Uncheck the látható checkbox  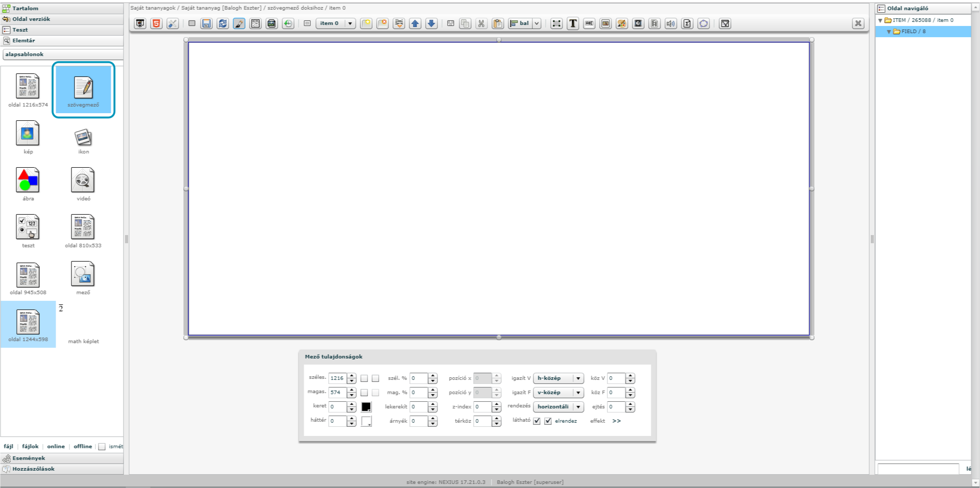[x=537, y=421]
